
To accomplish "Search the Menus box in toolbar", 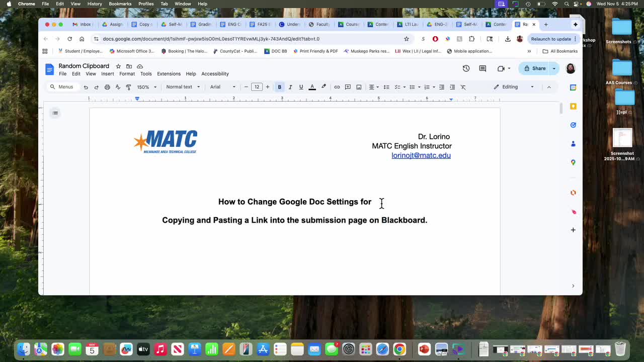I will [x=62, y=87].
